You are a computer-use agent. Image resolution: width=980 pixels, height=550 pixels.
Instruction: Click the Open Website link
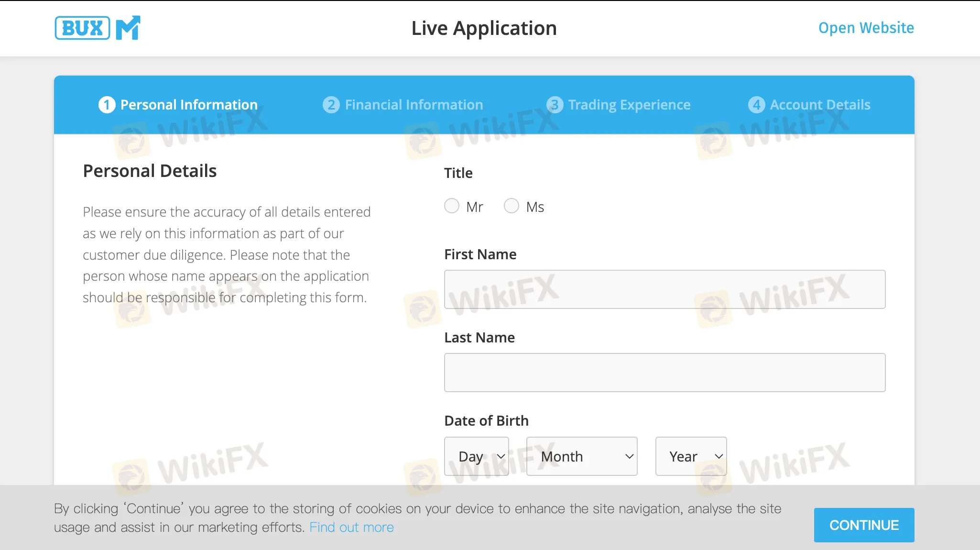[866, 28]
